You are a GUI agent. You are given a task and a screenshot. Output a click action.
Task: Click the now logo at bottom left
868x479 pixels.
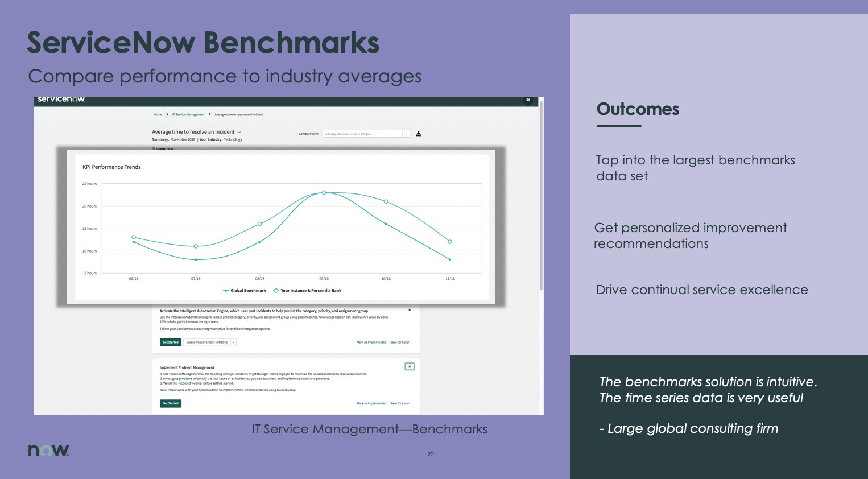[48, 450]
